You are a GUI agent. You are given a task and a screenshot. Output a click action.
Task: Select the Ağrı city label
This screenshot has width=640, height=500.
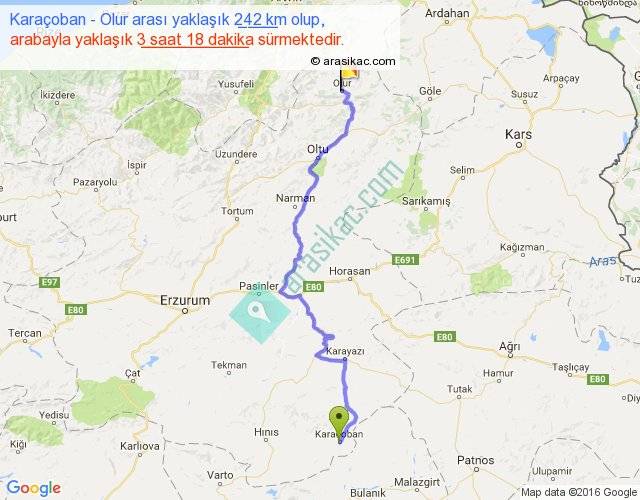509,347
